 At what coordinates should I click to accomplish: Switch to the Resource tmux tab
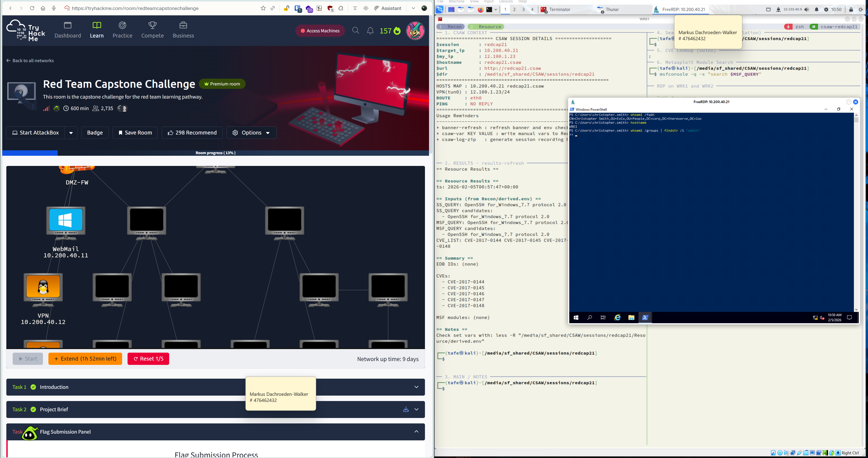tap(486, 27)
